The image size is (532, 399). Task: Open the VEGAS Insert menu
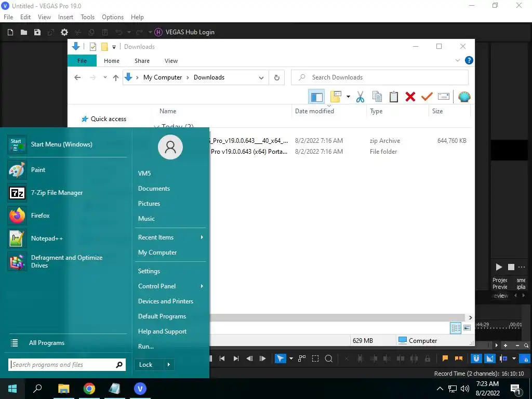[x=65, y=17]
